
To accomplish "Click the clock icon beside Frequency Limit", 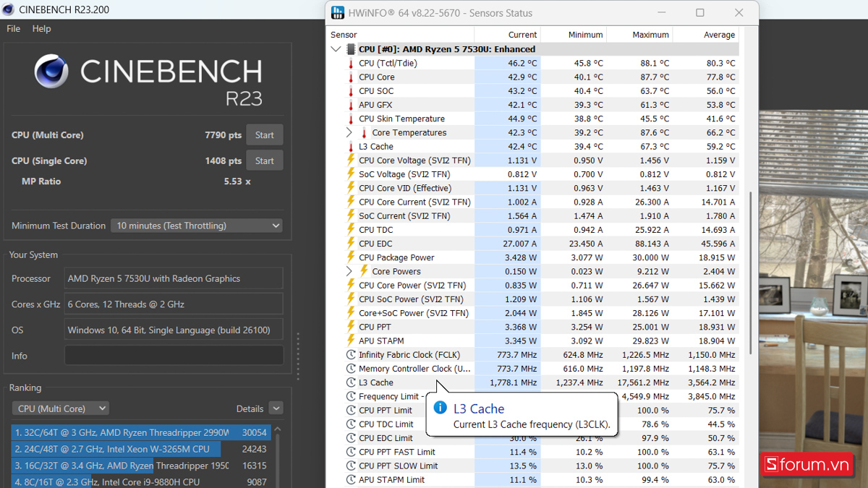I will click(351, 396).
